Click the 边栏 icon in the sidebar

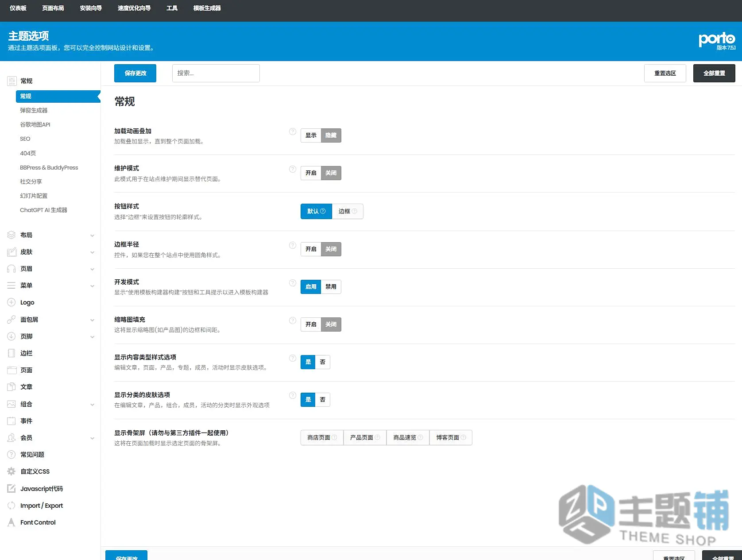(x=12, y=353)
